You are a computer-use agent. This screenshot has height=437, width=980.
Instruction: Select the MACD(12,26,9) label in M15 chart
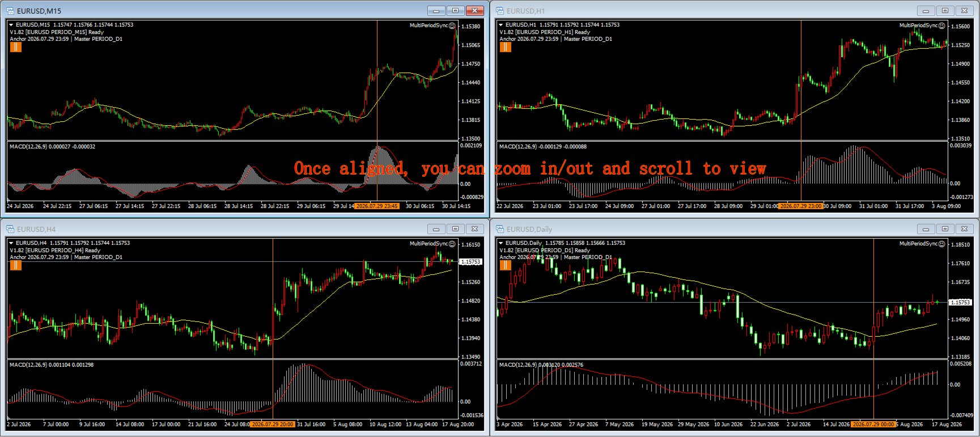[x=28, y=147]
